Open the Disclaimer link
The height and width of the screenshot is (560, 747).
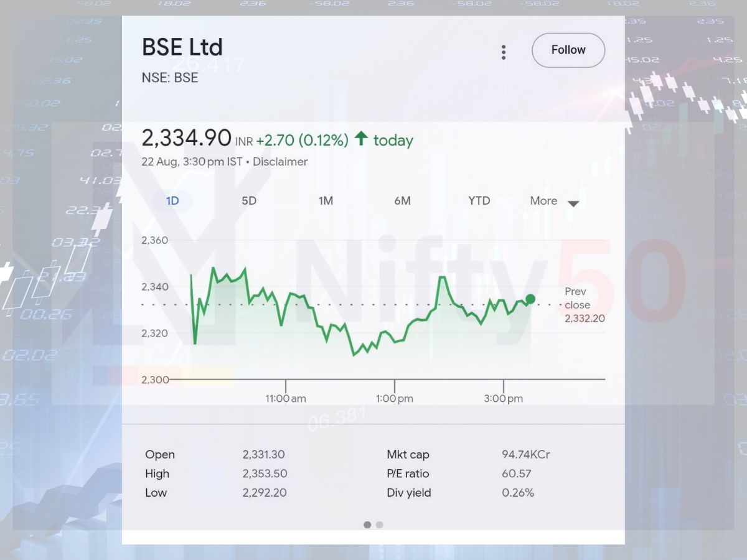point(280,162)
